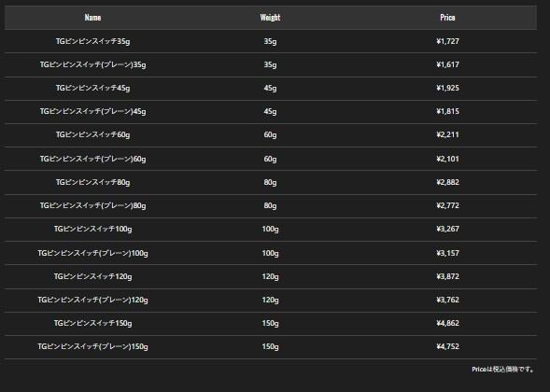Select the TGビンビンスイッチ100g product name

[x=93, y=229]
